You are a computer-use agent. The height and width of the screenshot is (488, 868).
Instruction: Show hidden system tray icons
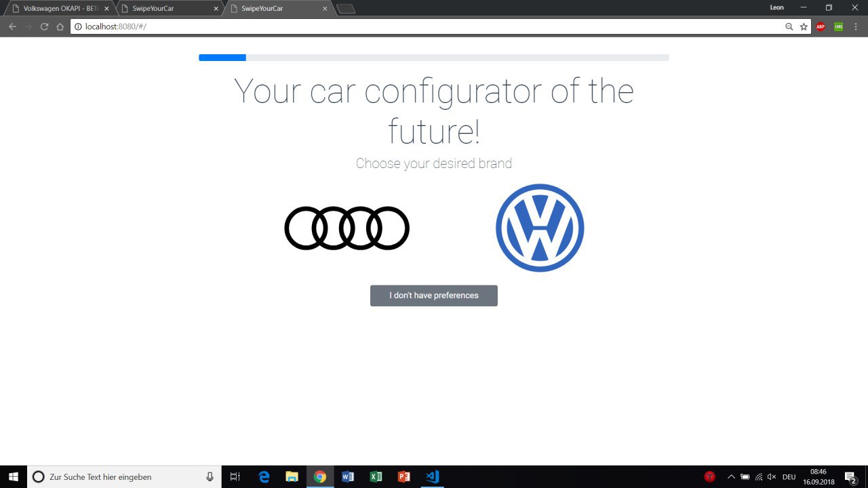point(730,476)
